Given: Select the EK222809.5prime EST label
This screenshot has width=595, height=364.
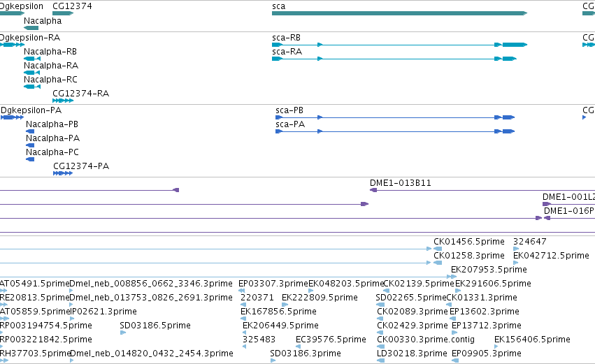Looking at the screenshot, I should click(x=320, y=298).
